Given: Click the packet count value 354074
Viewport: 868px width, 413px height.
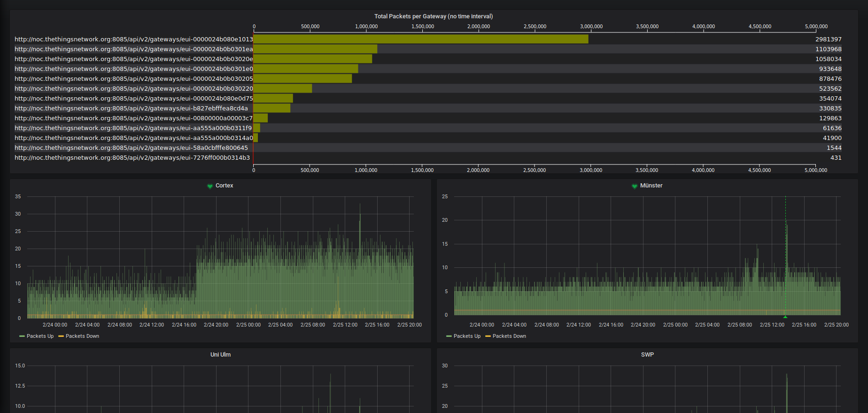Looking at the screenshot, I should (x=830, y=99).
